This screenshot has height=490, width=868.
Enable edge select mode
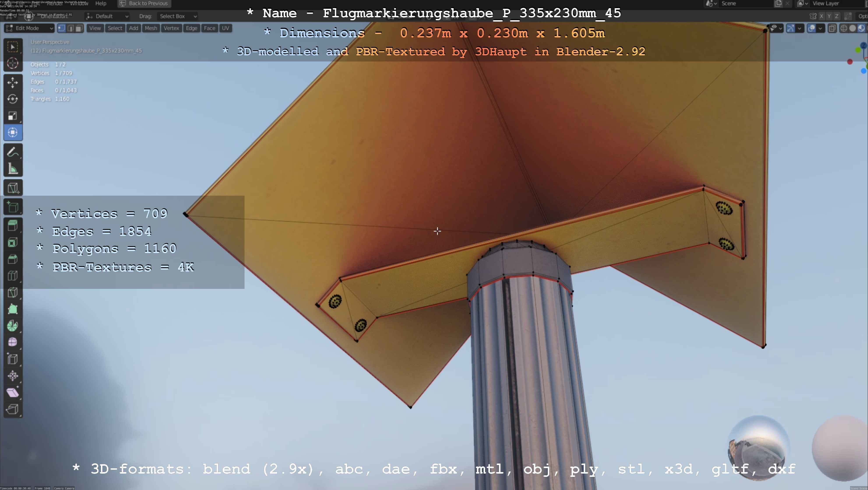click(x=70, y=28)
